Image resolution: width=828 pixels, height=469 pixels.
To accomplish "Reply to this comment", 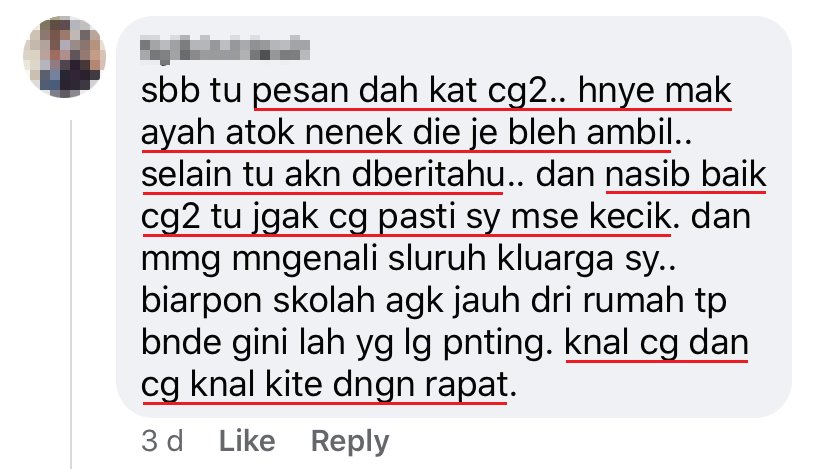I will [350, 441].
